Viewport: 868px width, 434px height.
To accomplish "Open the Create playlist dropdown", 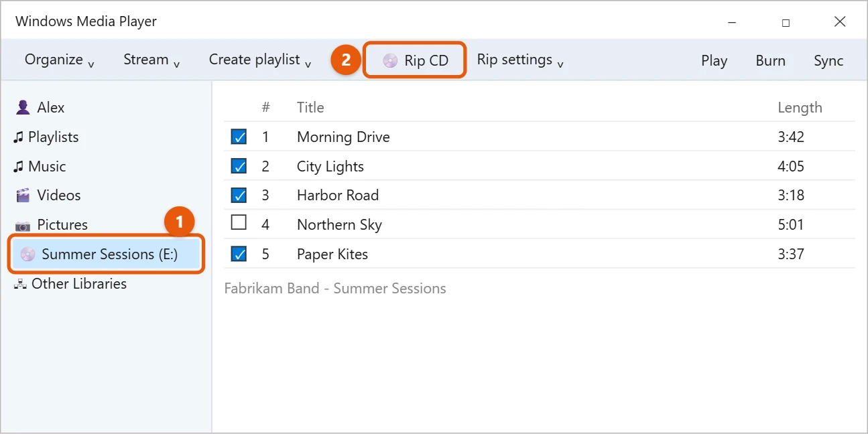I will (261, 60).
